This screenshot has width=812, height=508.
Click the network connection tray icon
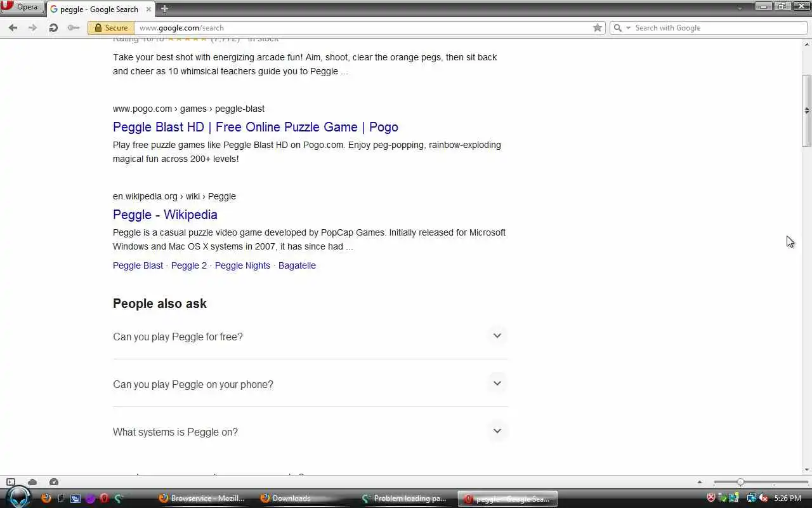752,498
